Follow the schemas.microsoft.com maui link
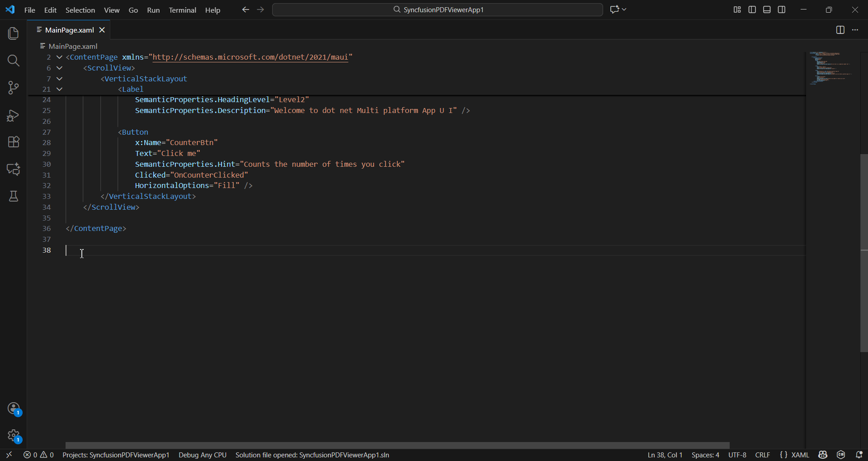Image resolution: width=868 pixels, height=461 pixels. pos(250,57)
